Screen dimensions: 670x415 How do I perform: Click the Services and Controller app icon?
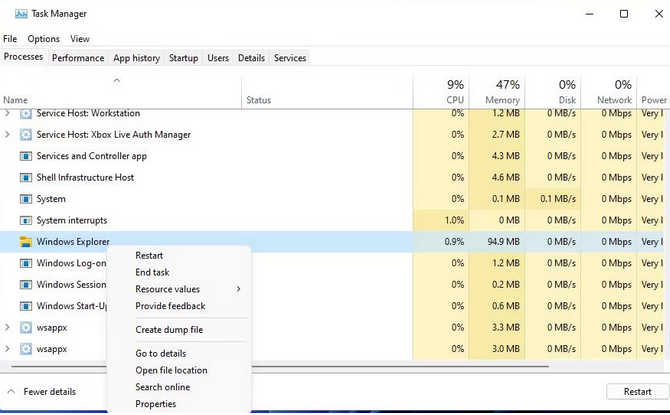(26, 156)
